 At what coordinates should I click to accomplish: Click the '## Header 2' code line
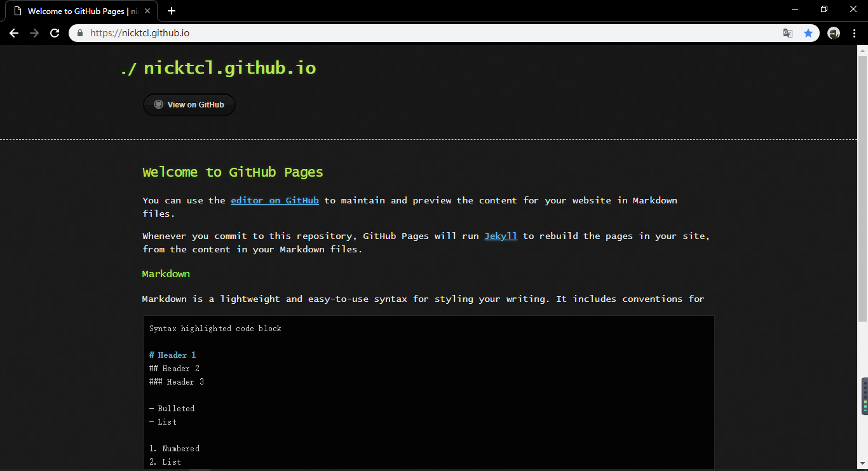(175, 369)
